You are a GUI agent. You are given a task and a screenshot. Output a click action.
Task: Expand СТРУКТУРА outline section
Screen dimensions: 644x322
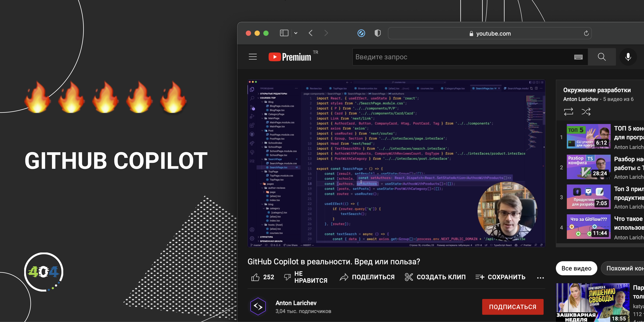click(x=266, y=237)
